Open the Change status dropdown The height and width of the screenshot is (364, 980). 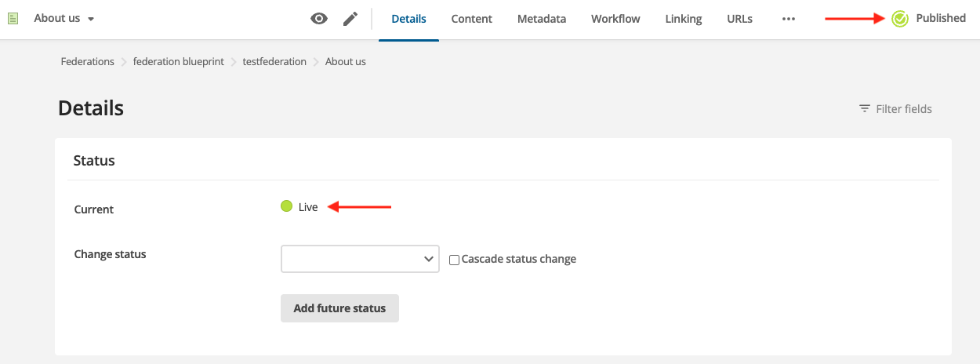pos(360,258)
